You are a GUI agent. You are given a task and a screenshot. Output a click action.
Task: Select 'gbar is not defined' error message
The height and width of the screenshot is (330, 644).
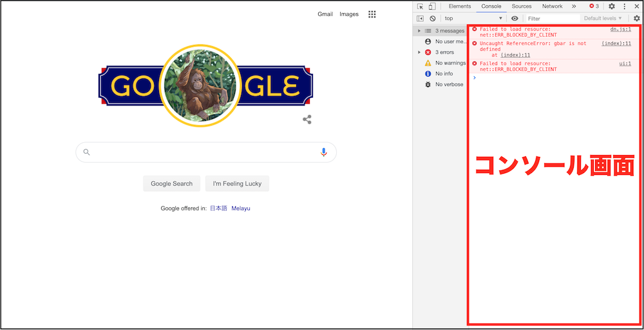click(533, 46)
